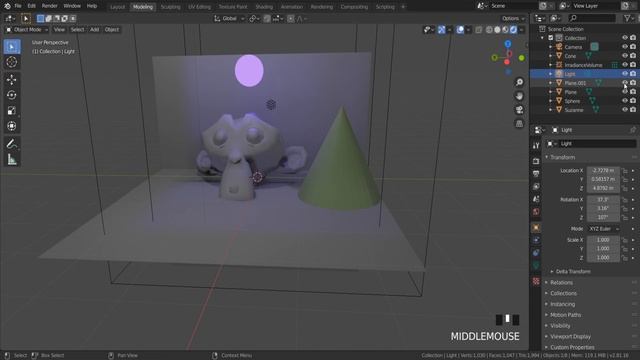The height and width of the screenshot is (360, 640).
Task: Open the Render properties tab
Action: click(536, 161)
